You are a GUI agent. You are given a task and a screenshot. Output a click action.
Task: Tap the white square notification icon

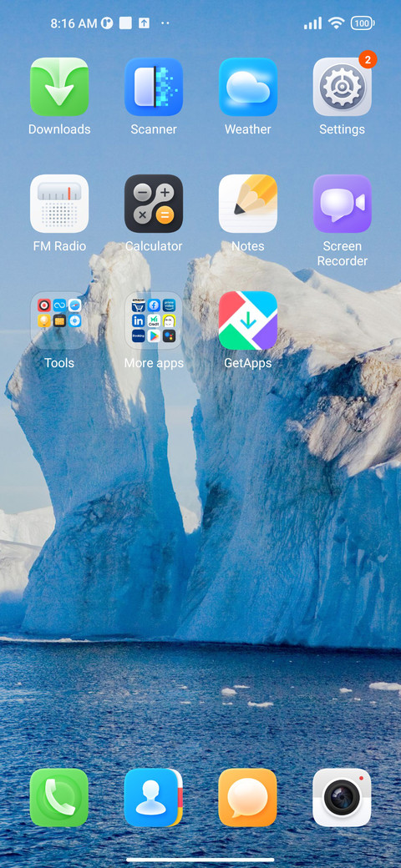pos(125,23)
